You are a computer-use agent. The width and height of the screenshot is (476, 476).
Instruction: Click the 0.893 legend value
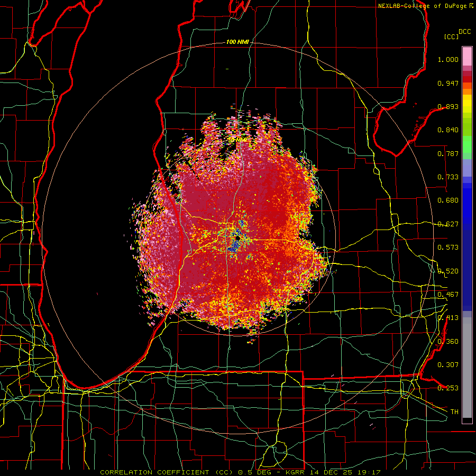coord(448,106)
